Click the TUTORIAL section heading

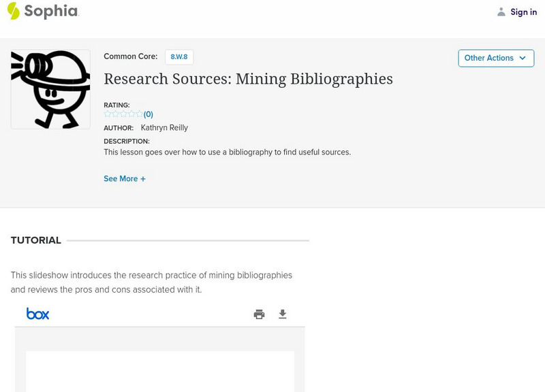36,240
